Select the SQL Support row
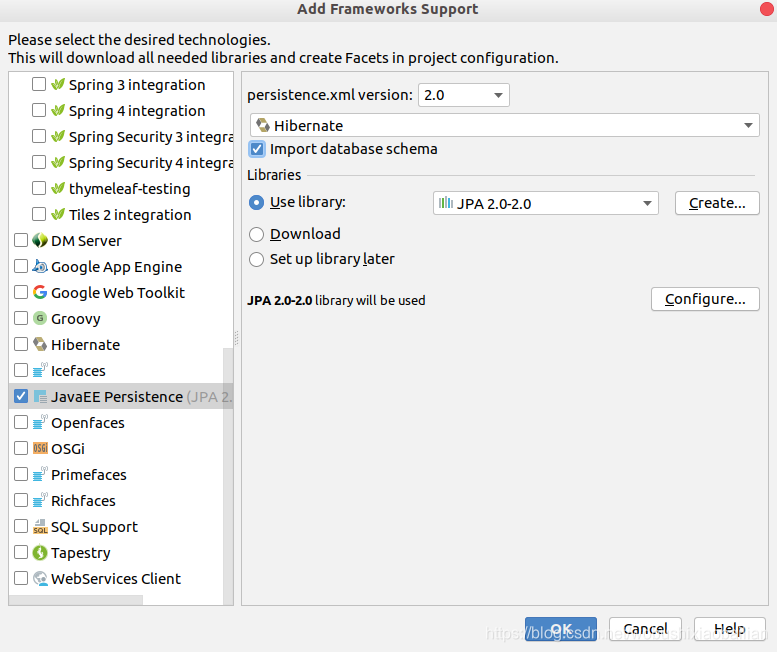The width and height of the screenshot is (777, 652). coord(121,527)
